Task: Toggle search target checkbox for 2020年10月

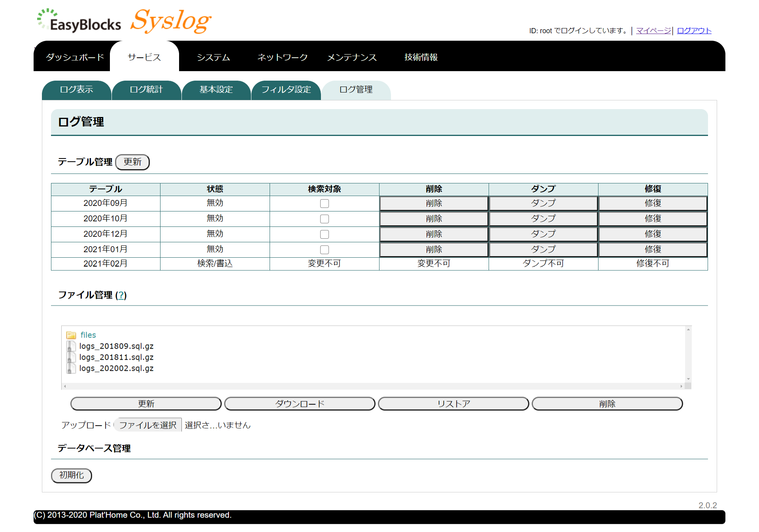Action: click(325, 219)
